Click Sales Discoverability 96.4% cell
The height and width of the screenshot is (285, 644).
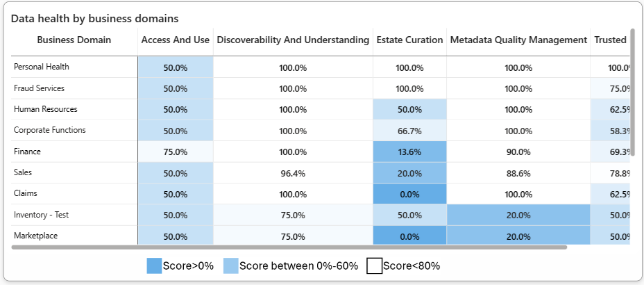(x=293, y=173)
